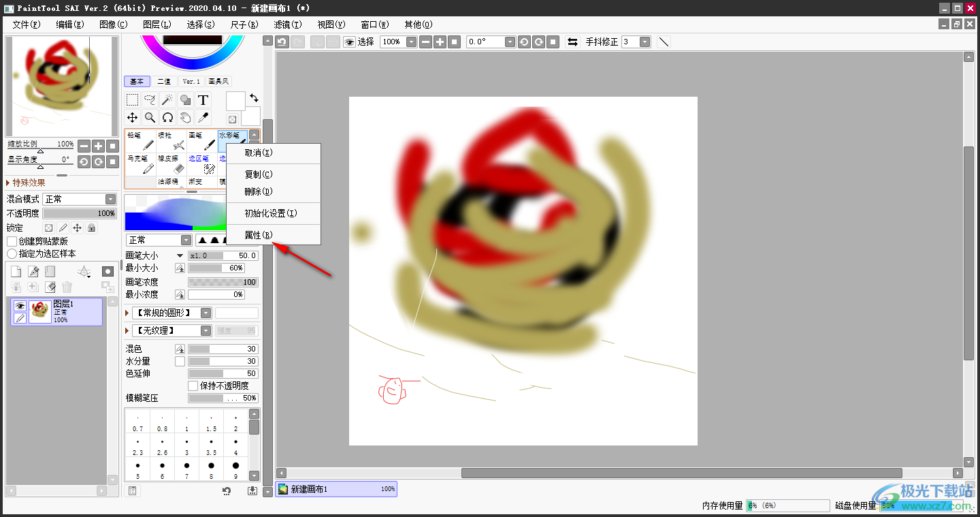Select the rectangular selection tool
980x517 pixels.
[132, 100]
